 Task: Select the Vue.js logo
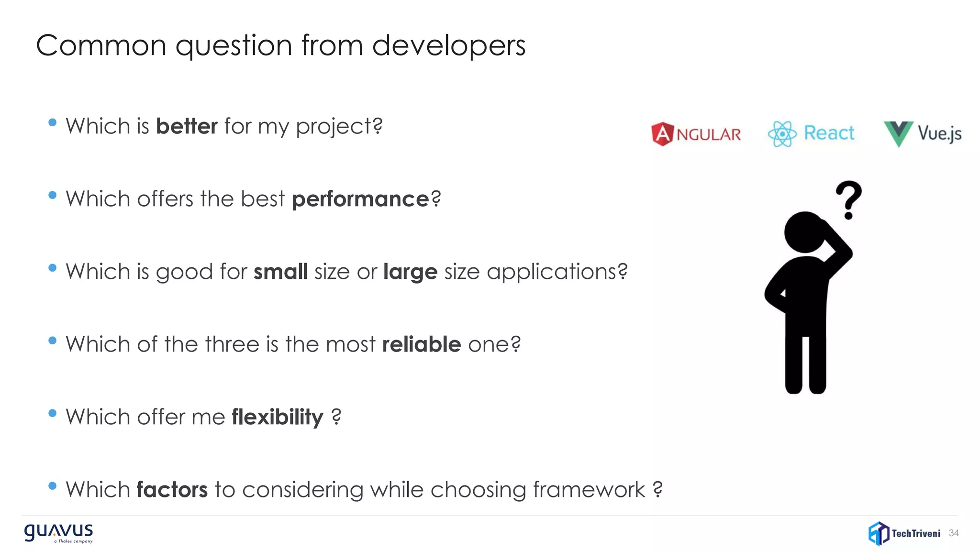923,134
